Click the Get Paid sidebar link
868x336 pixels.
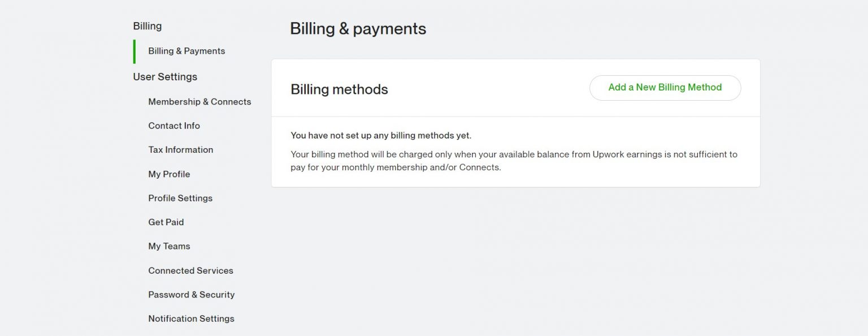point(166,222)
